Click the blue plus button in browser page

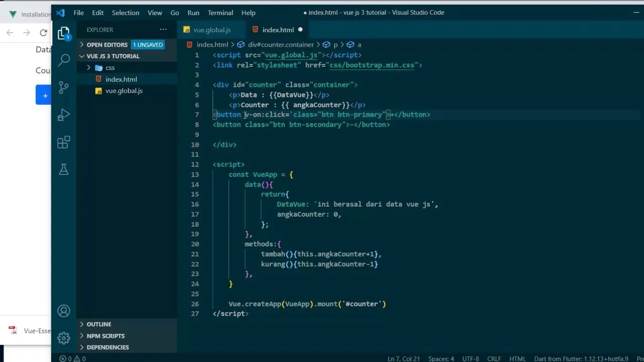pyautogui.click(x=44, y=95)
